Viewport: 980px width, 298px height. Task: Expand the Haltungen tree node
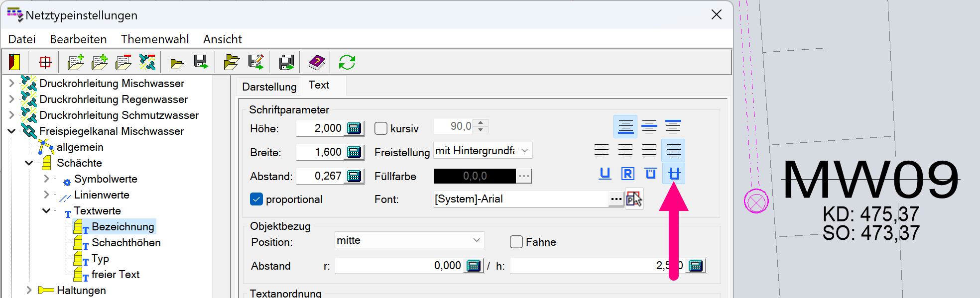click(29, 290)
